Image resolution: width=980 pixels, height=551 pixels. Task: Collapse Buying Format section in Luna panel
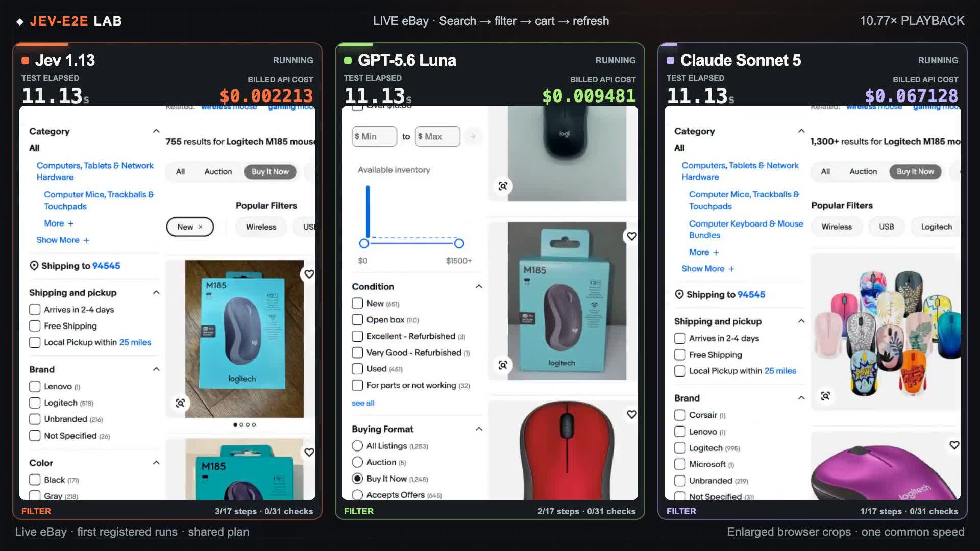[x=479, y=429]
